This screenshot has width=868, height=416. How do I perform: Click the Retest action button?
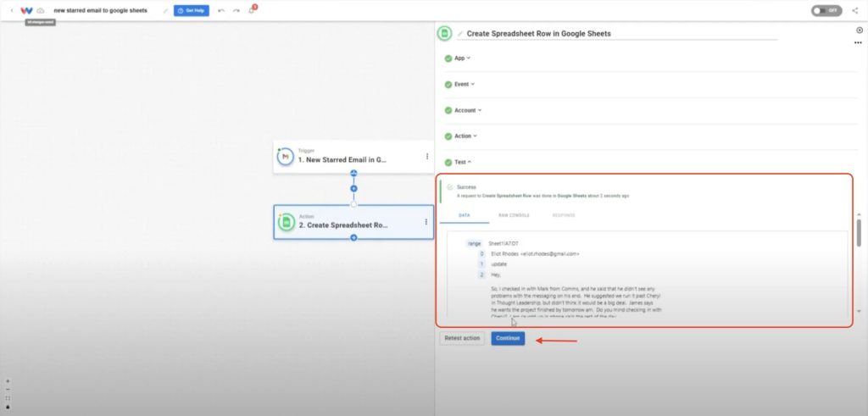(x=462, y=338)
